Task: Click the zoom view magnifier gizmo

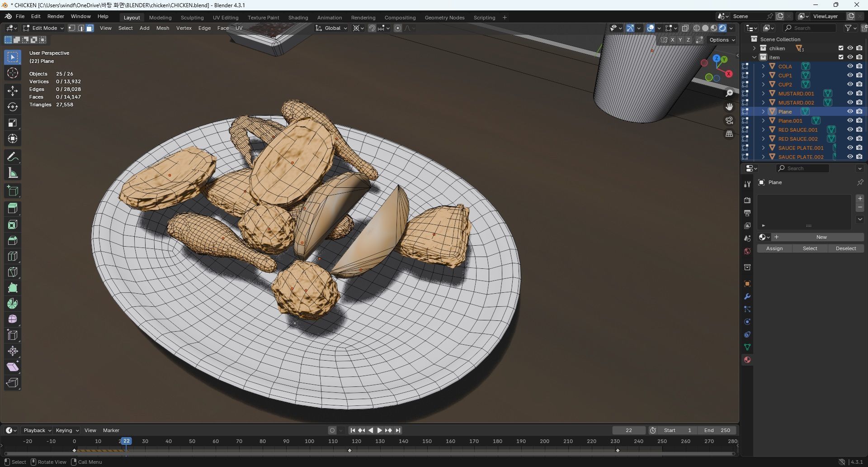Action: click(729, 93)
